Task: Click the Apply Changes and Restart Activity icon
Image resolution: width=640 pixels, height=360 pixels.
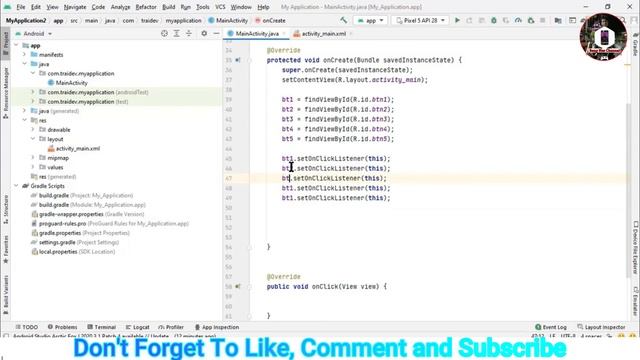Action: click(469, 20)
